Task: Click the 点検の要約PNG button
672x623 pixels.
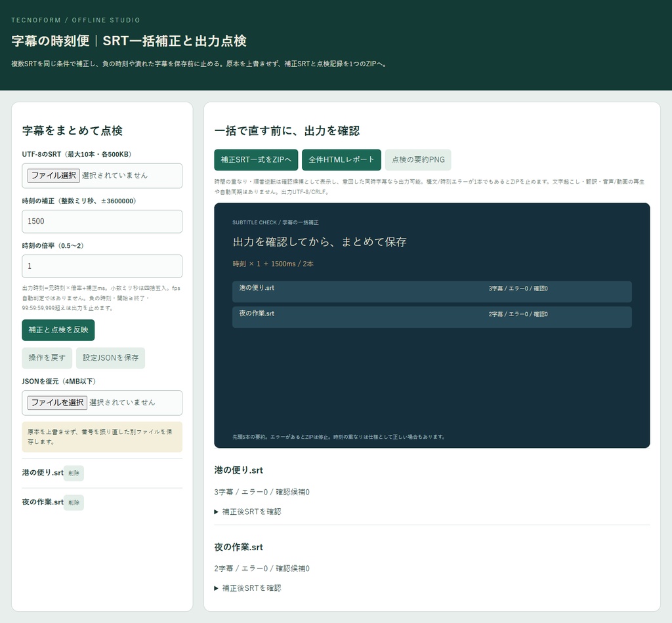Action: (x=418, y=160)
